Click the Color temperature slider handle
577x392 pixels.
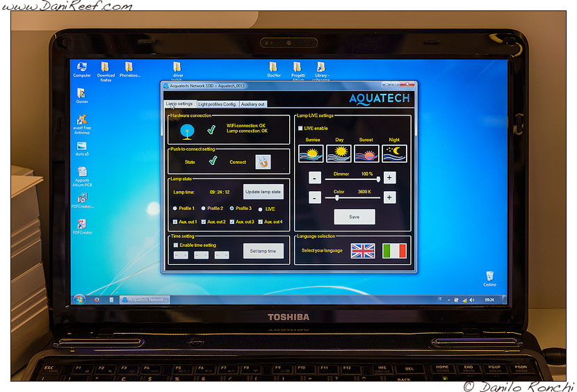[336, 198]
